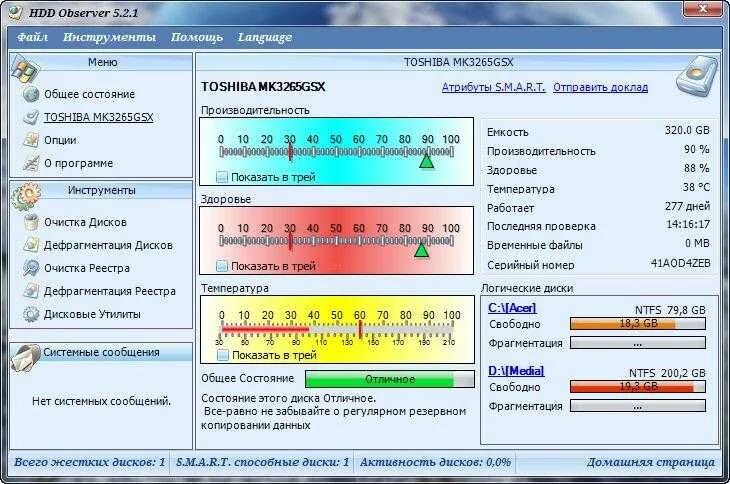Click the Емкость value 320.0 GB
Screen dimensions: 730x484
pyautogui.click(x=687, y=130)
